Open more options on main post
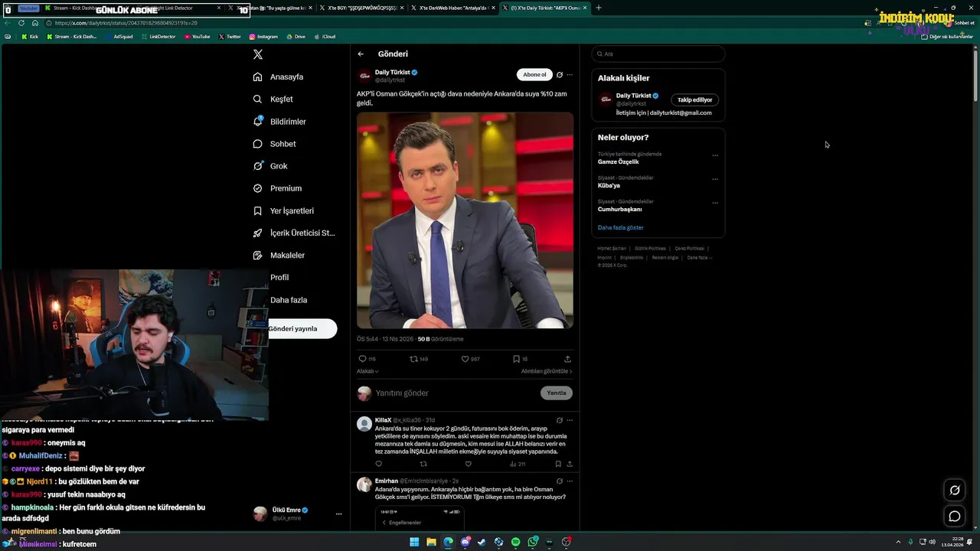Viewport: 980px width, 551px height. pyautogui.click(x=570, y=75)
